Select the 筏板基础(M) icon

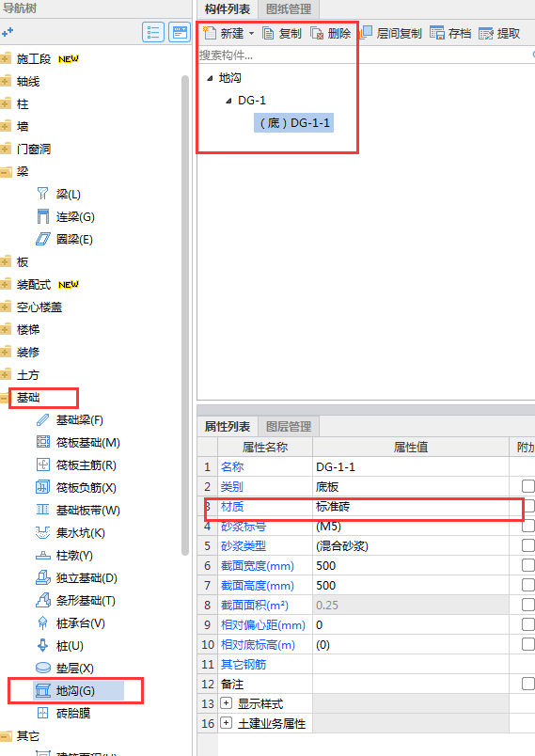pyautogui.click(x=43, y=442)
